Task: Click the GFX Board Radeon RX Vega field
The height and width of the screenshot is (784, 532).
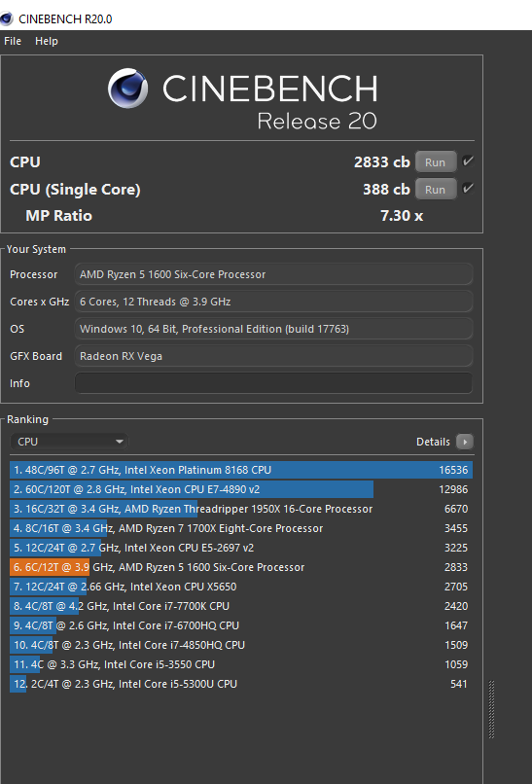Action: pos(273,356)
